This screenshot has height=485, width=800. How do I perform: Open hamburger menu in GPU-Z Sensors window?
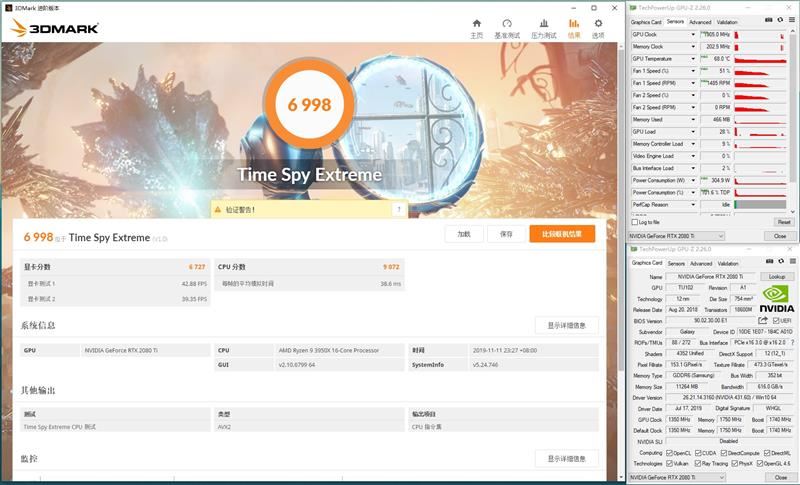[x=791, y=20]
